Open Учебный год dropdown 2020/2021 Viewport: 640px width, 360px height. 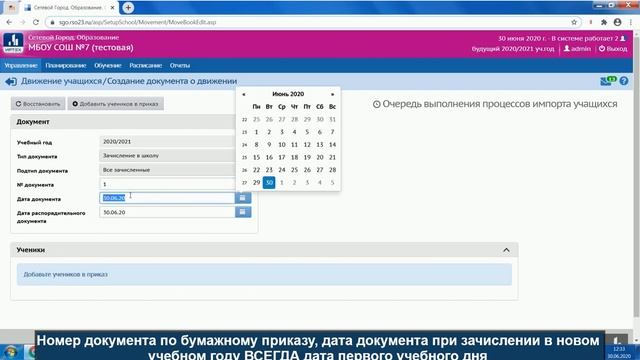[x=167, y=142]
